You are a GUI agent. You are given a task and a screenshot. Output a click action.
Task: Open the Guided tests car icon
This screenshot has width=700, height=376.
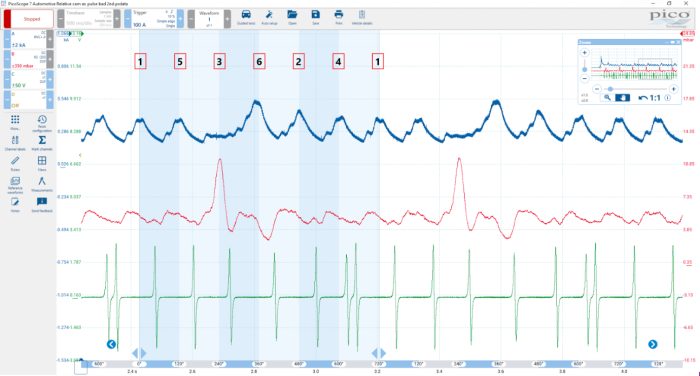click(246, 17)
